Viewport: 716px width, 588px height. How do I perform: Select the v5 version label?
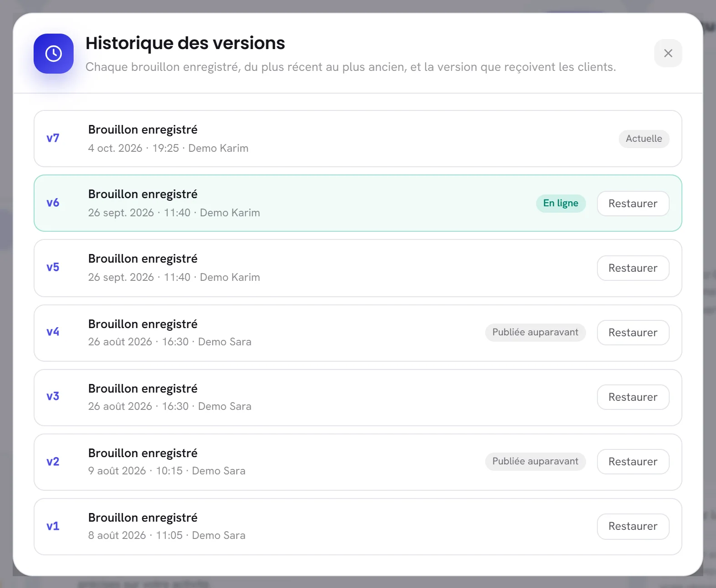coord(53,267)
